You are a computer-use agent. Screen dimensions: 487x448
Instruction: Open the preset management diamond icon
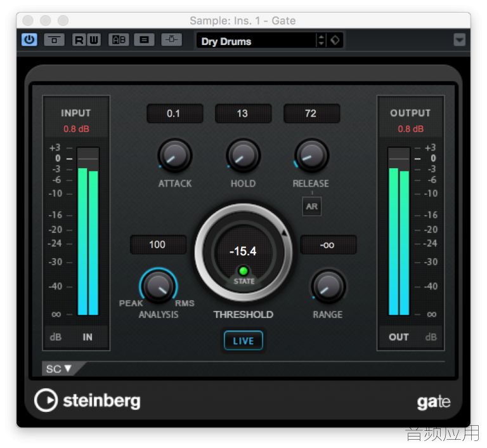[x=335, y=41]
